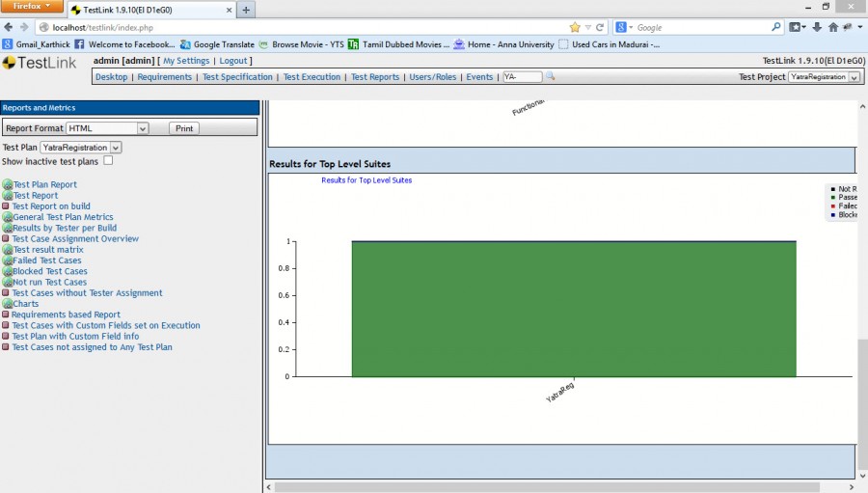Click General Test Plan Metrics icon

pyautogui.click(x=7, y=217)
